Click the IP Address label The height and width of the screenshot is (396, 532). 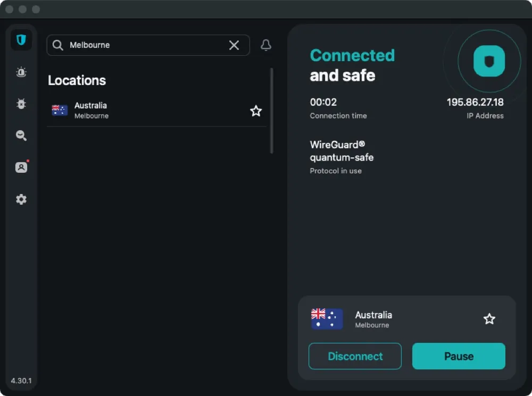(x=485, y=116)
